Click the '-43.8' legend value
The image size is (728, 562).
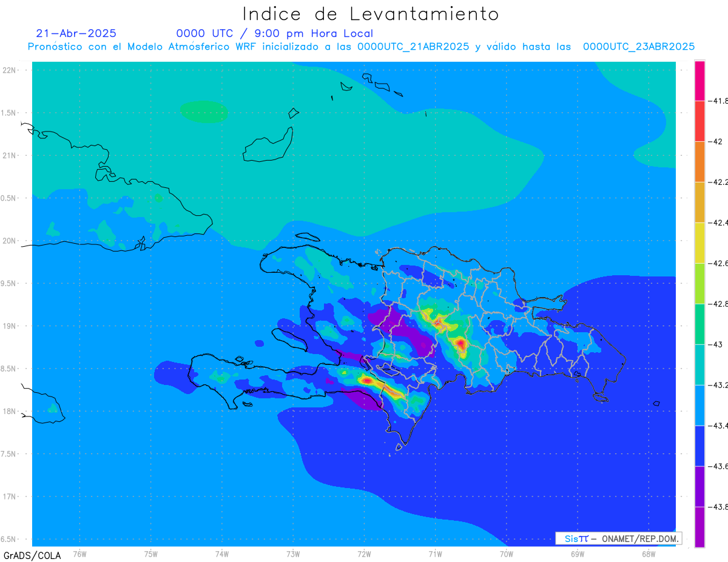click(x=718, y=507)
